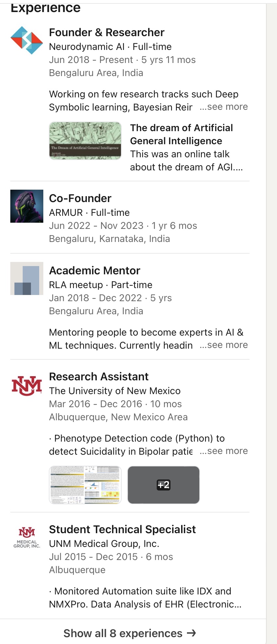Show all 8 experiences

tap(123, 633)
